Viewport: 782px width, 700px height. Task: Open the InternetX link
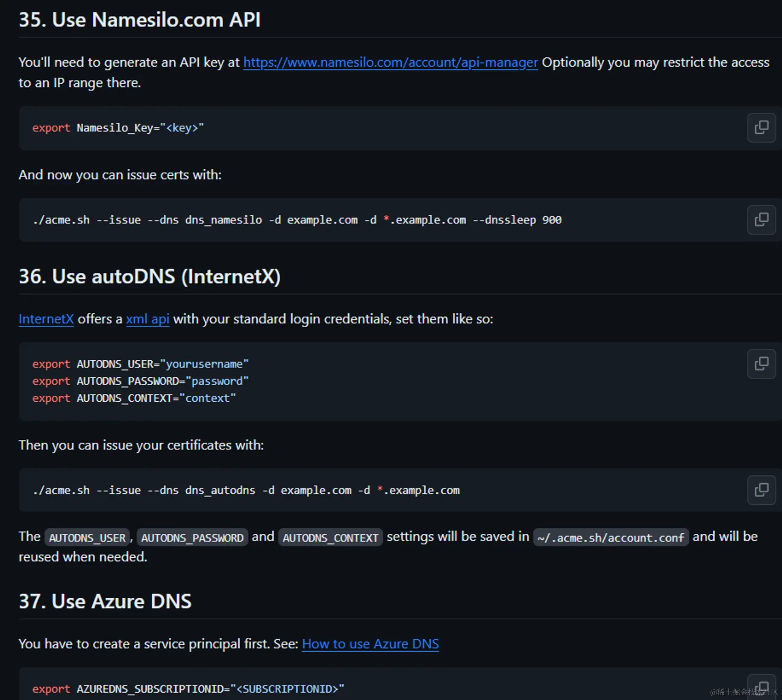point(46,319)
